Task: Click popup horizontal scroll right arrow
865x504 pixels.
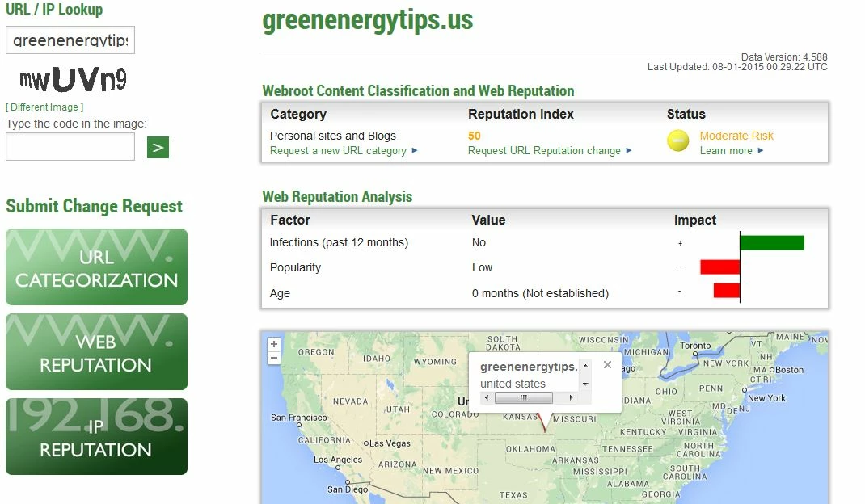Action: click(x=571, y=397)
